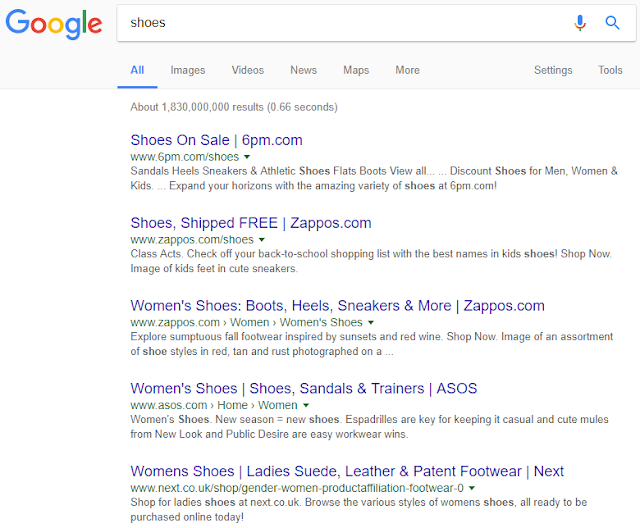Screen dimensions: 640x528
Task: Open the Settings menu
Action: coord(553,70)
